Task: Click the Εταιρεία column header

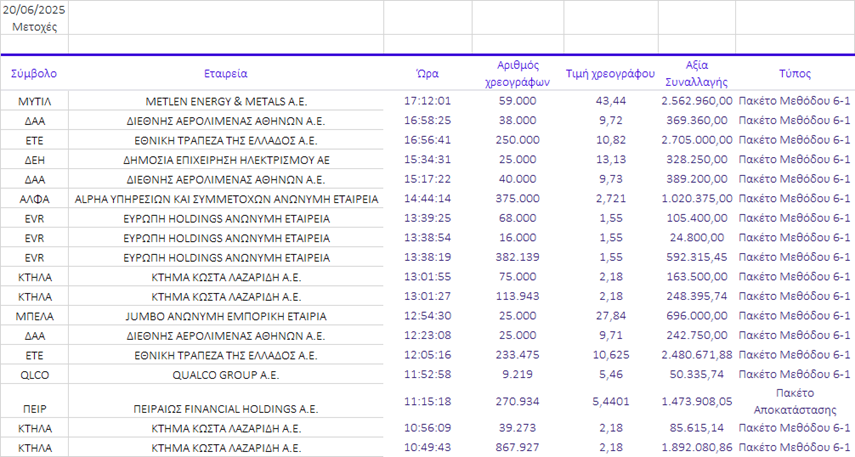Action: [x=226, y=74]
